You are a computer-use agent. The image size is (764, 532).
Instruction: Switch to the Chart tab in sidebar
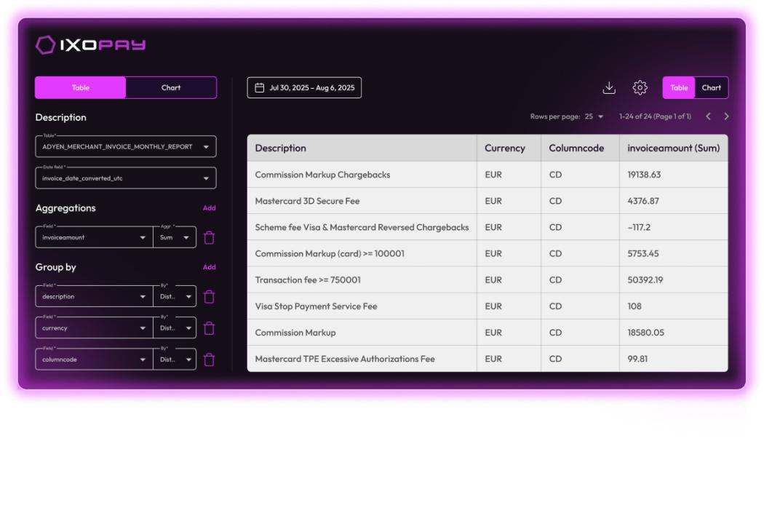[x=171, y=88]
